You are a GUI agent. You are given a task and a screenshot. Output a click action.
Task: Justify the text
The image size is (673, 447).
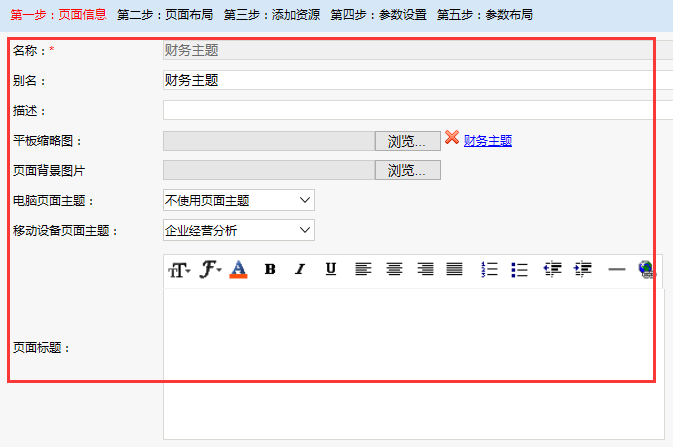pos(455,269)
